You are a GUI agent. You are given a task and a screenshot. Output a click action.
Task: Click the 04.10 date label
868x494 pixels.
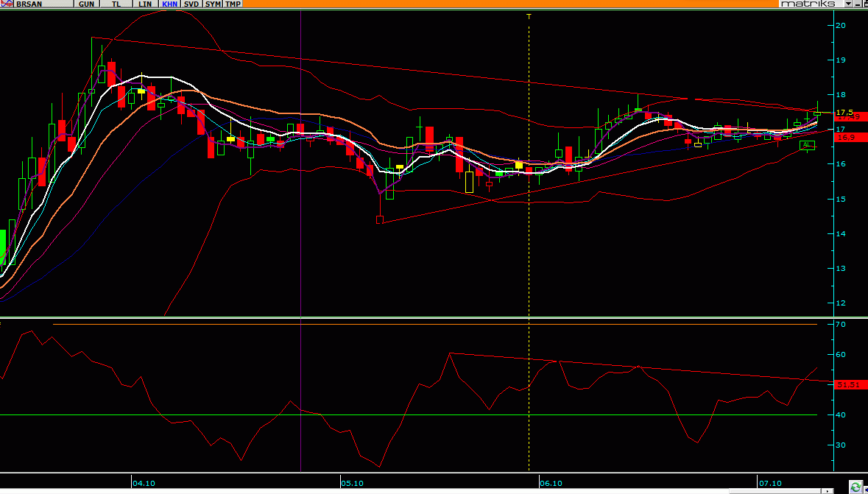(x=144, y=483)
